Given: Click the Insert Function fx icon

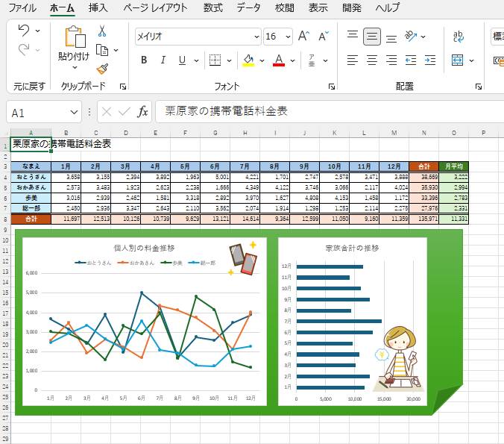Looking at the screenshot, I should [x=143, y=112].
